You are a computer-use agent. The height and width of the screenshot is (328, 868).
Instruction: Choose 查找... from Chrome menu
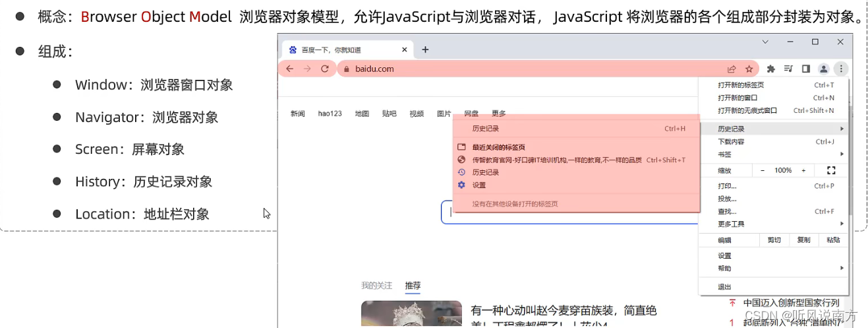click(x=774, y=211)
